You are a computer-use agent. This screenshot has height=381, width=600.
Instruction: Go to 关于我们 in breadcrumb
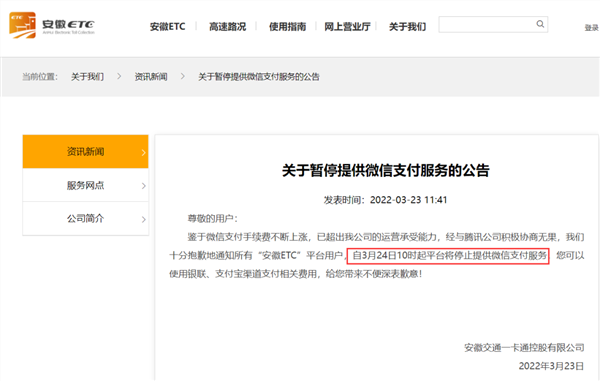87,77
